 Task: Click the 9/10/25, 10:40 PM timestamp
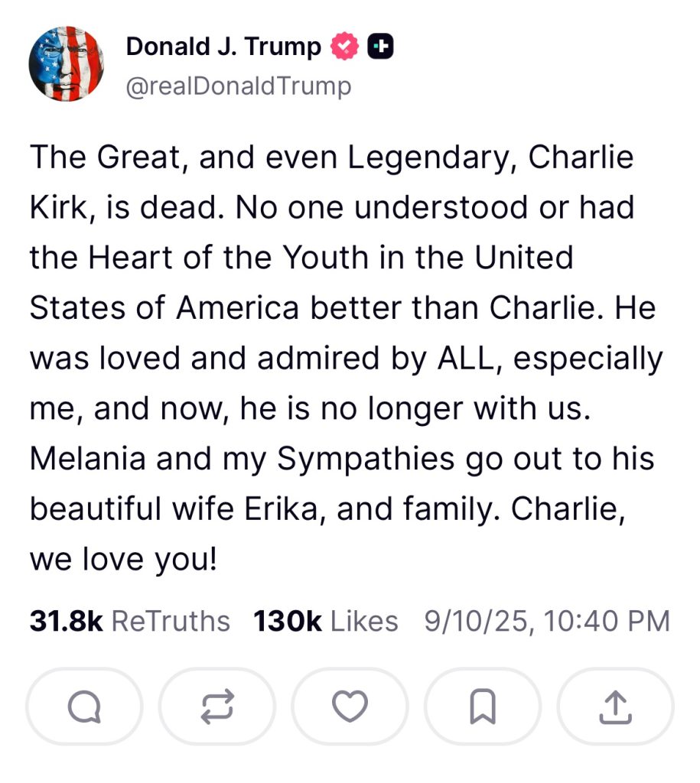point(547,621)
